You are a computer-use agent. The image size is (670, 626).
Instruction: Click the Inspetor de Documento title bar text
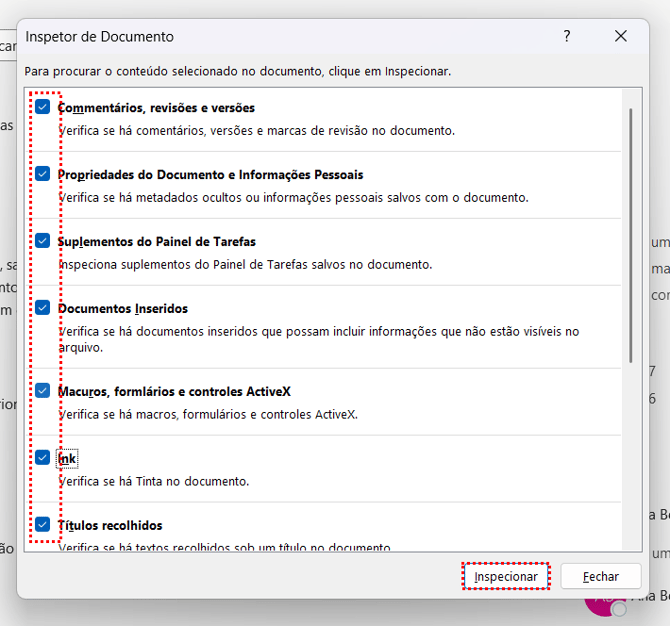coord(99,37)
